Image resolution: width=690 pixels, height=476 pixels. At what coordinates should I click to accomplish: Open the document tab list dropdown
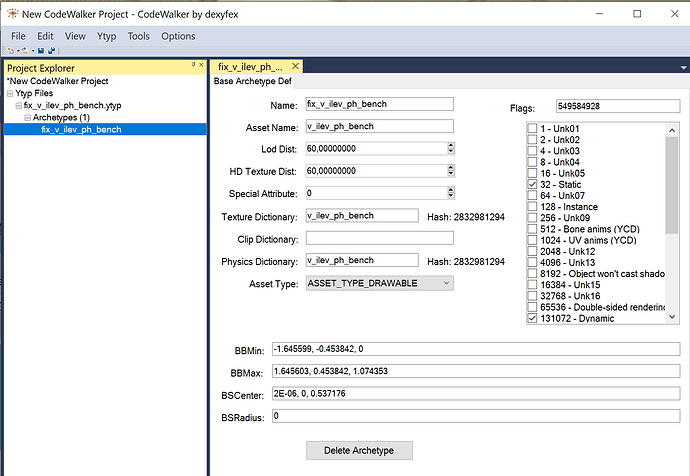point(683,68)
